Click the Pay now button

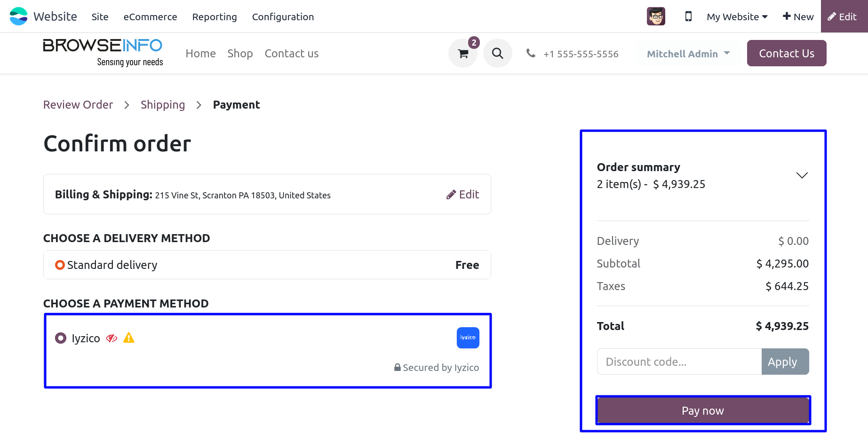pyautogui.click(x=703, y=411)
